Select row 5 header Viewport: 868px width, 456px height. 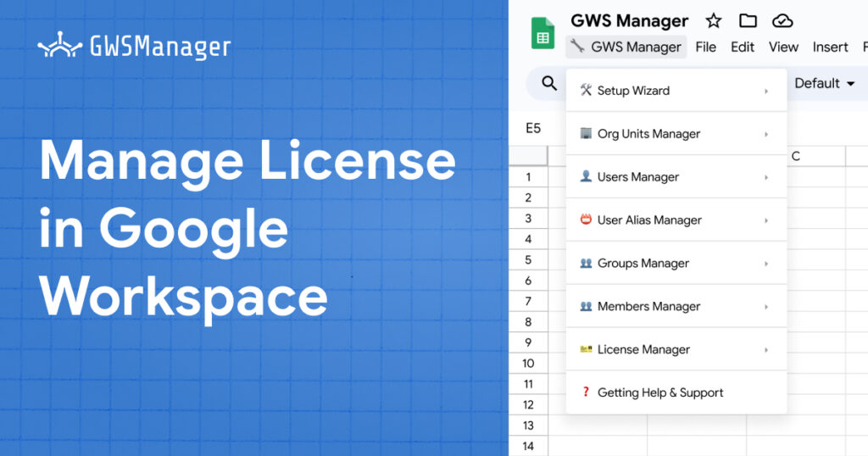pyautogui.click(x=528, y=260)
